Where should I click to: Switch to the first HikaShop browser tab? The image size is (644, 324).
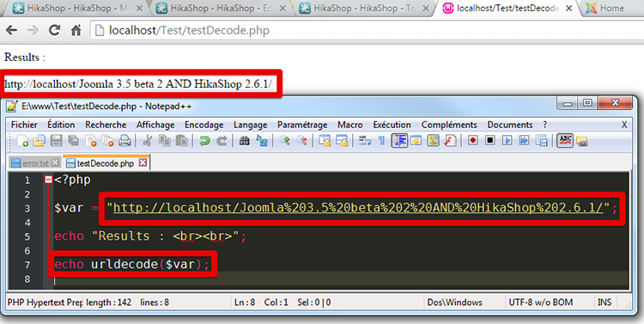pos(76,8)
